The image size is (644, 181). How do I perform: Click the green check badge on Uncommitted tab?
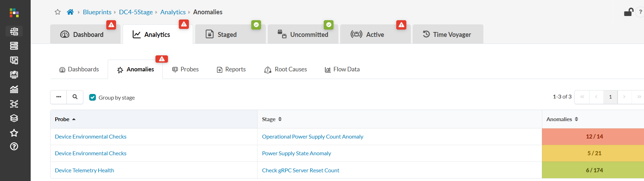click(329, 25)
